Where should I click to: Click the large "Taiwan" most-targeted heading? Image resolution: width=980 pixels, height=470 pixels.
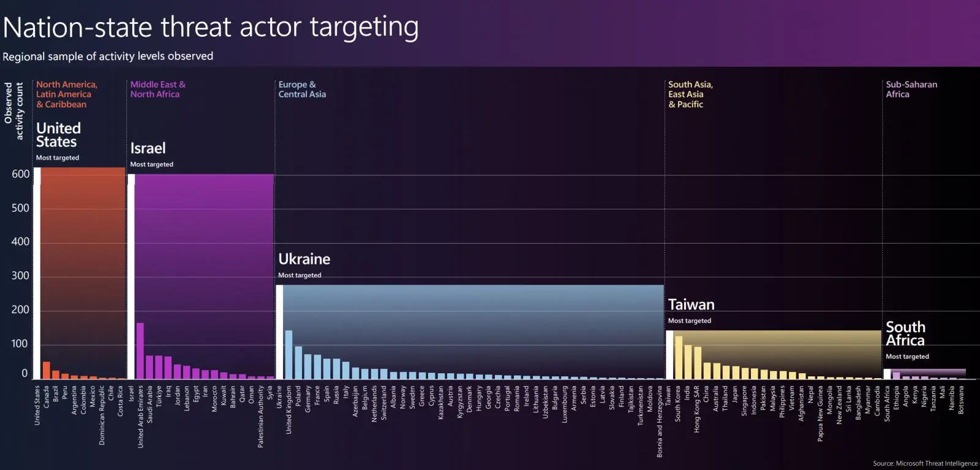691,305
